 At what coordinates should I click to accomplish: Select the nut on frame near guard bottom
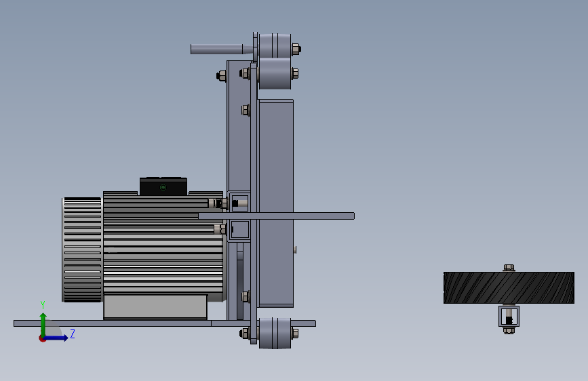(246, 297)
